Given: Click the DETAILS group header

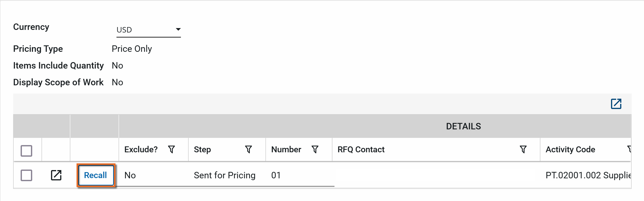Looking at the screenshot, I should (463, 126).
